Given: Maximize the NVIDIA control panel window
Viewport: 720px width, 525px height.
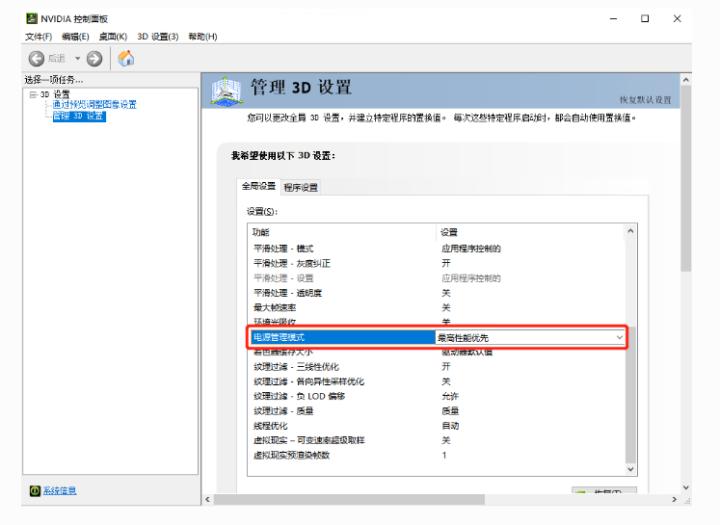Looking at the screenshot, I should pos(645,18).
